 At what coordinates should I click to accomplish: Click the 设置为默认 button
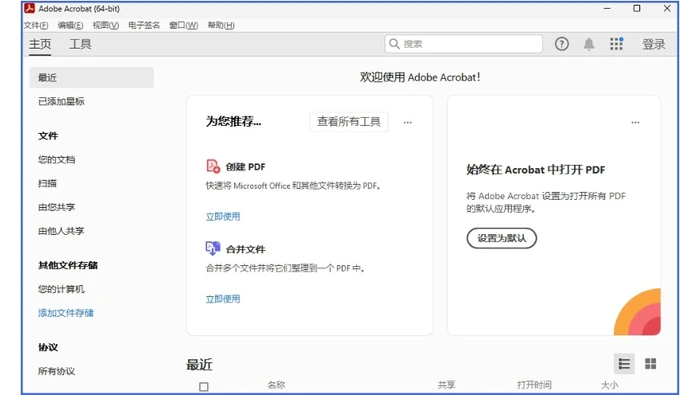502,238
